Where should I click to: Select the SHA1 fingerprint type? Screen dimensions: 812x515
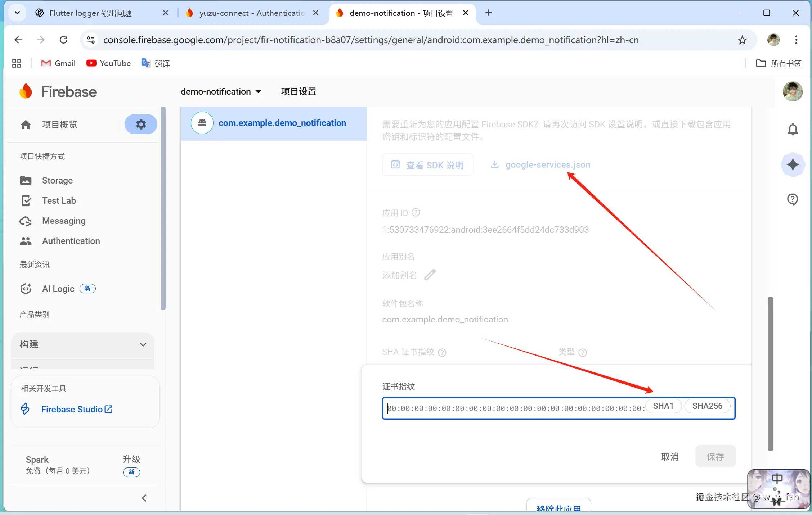coord(663,406)
